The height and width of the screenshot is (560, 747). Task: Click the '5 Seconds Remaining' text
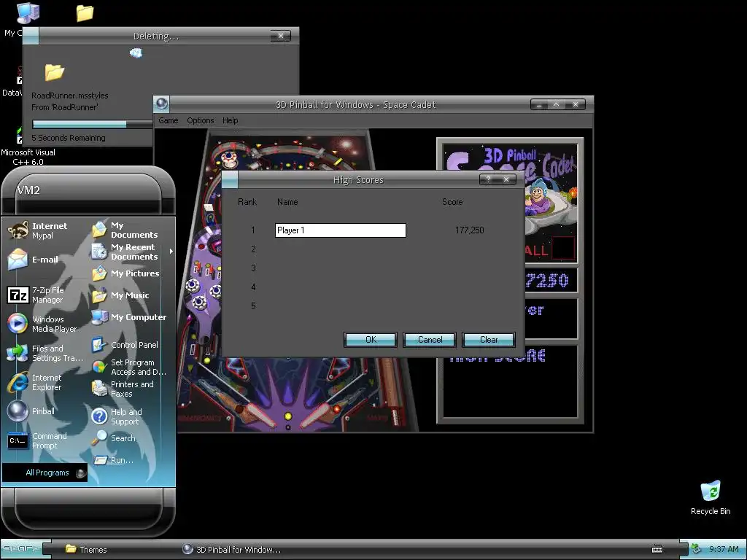click(69, 138)
